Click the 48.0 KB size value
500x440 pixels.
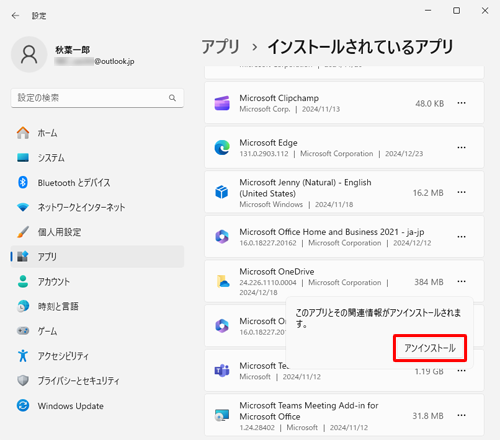point(429,104)
